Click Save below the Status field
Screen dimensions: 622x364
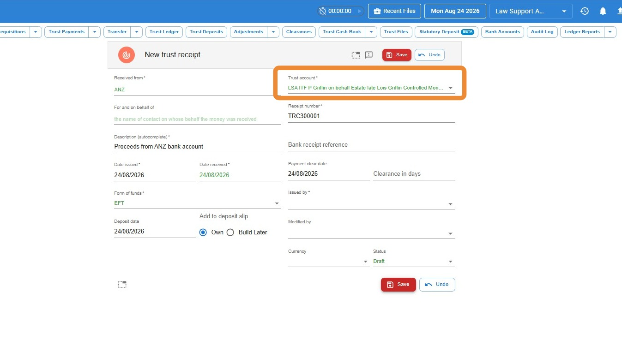(x=399, y=285)
